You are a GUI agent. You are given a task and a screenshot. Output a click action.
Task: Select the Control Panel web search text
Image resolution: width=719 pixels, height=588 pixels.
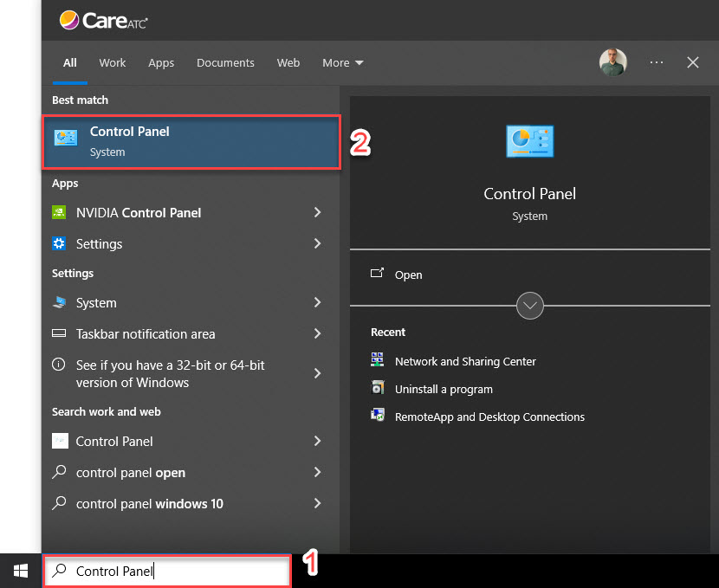[114, 442]
